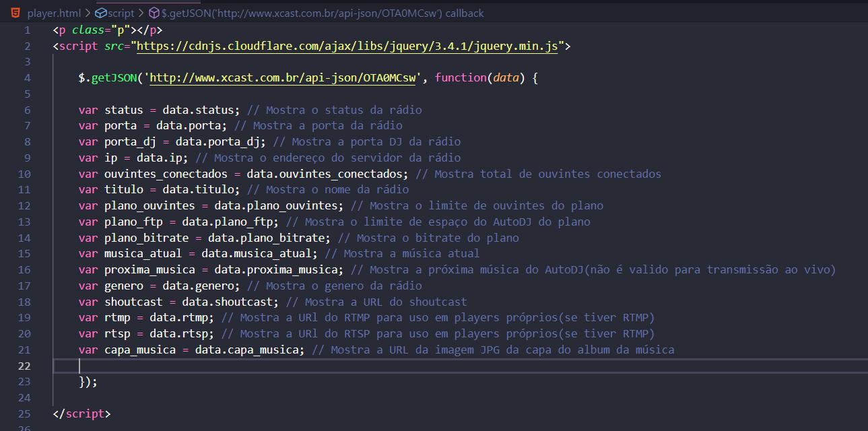Click line number 4 in gutter
Screen dimensions: 868x431
pyautogui.click(x=27, y=77)
